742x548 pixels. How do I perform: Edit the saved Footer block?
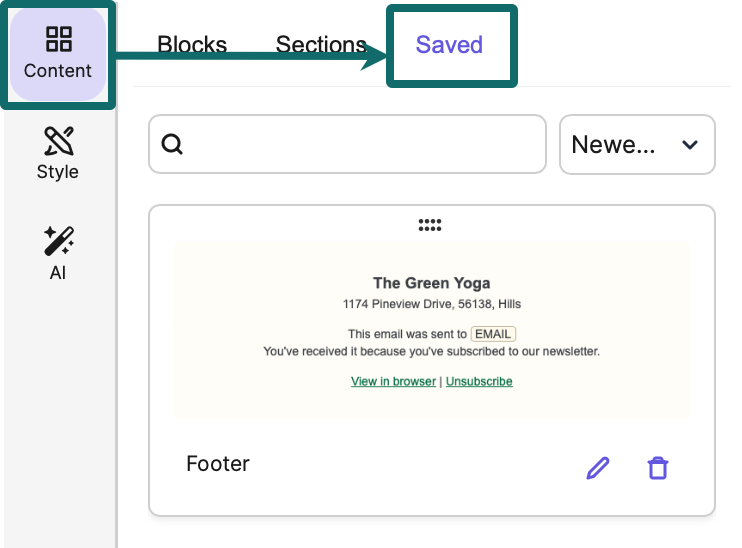597,467
